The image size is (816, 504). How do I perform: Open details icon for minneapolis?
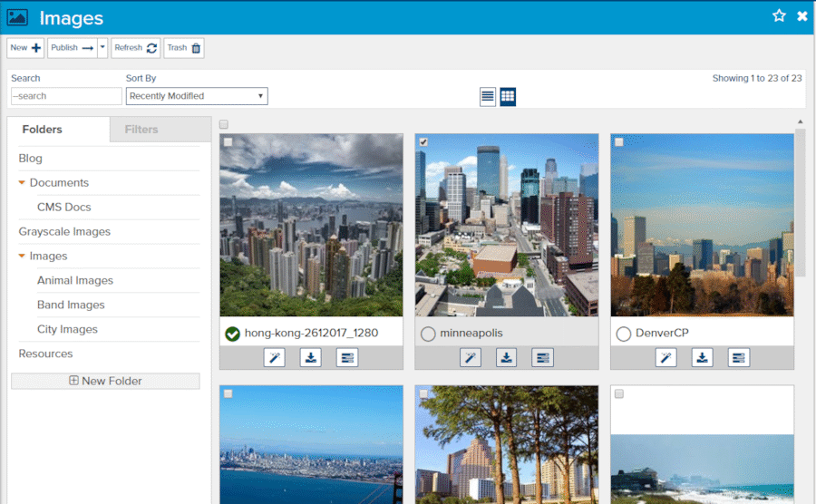[x=543, y=358]
